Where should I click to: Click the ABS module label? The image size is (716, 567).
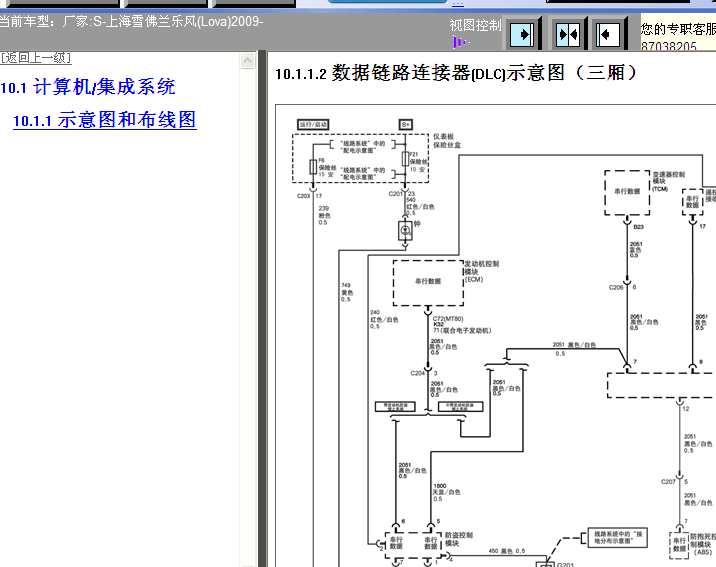703,544
